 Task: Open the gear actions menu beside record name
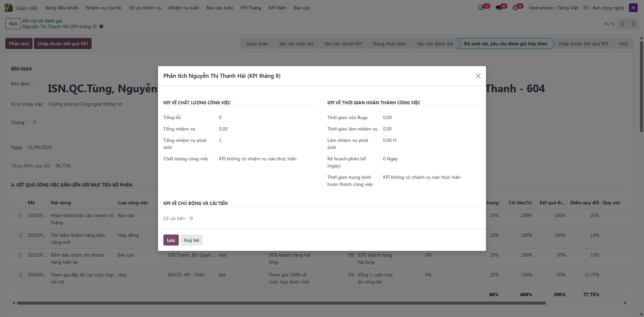101,27
